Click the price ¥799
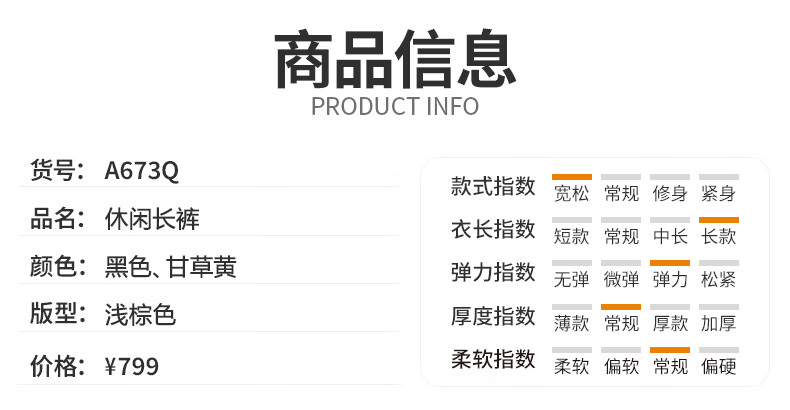Viewport: 790px width, 410px height. tap(131, 366)
